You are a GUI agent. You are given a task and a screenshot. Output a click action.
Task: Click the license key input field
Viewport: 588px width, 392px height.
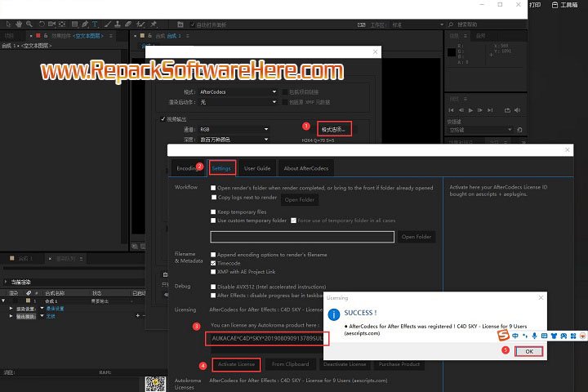[x=267, y=338]
